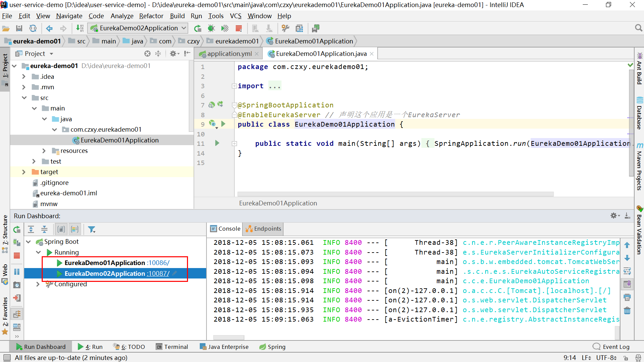The image size is (644, 362).
Task: Expand the Configured node in Run Dashboard
Action: coord(38,284)
